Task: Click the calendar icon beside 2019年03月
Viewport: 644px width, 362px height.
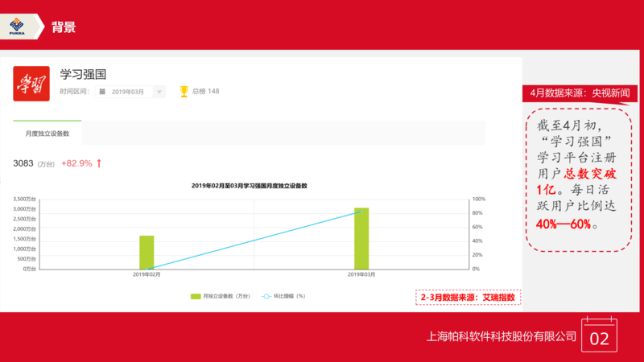Action: coord(102,92)
